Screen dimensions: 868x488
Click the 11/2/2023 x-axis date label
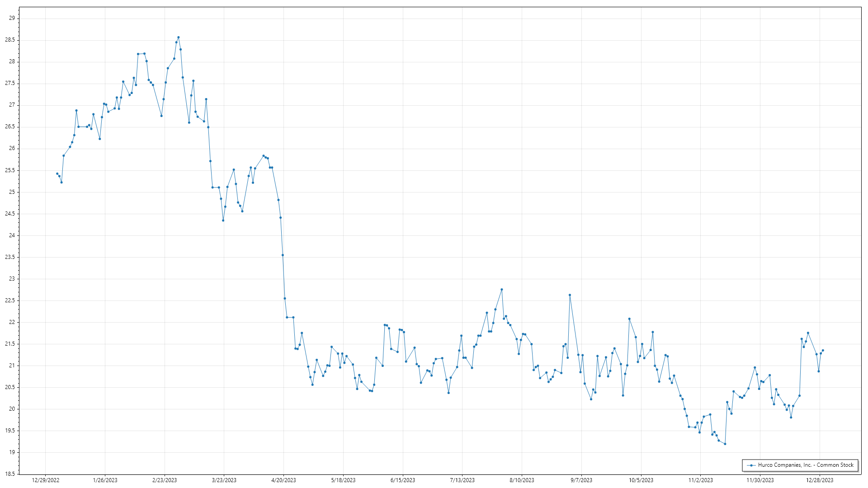click(x=700, y=480)
